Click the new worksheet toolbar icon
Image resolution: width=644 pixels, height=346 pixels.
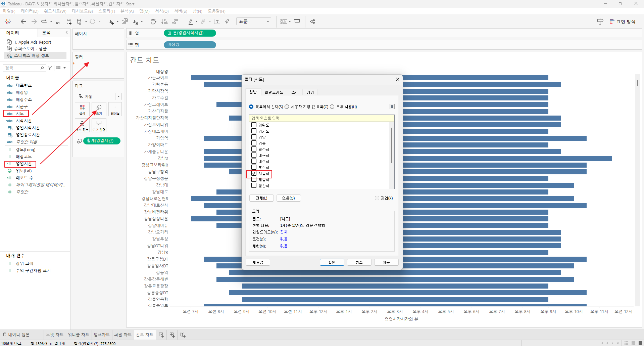tap(110, 21)
